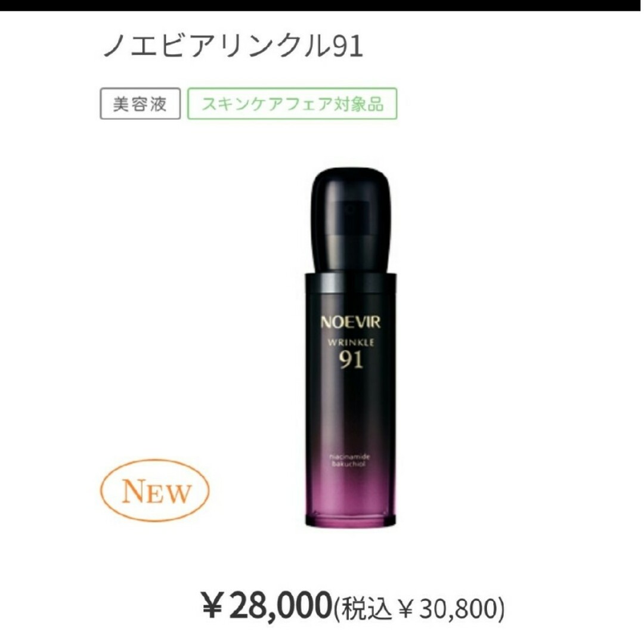
Task: Click the silver ring on bottle neck
Action: pyautogui.click(x=351, y=283)
